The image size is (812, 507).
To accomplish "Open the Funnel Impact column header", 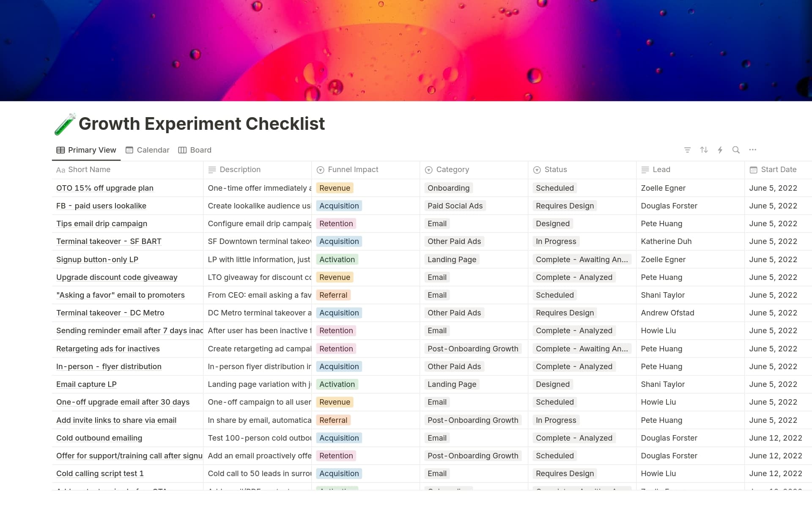I will coord(353,170).
